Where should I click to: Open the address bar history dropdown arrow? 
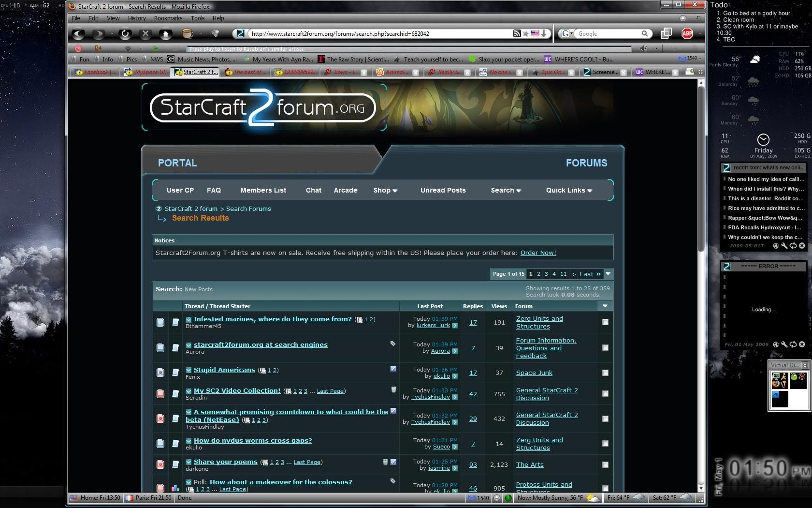(x=544, y=33)
